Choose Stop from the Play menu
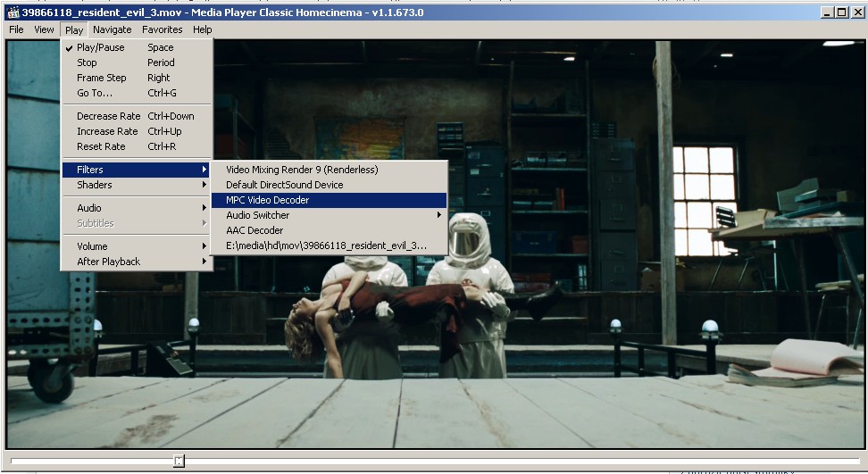This screenshot has width=868, height=474. click(137, 62)
